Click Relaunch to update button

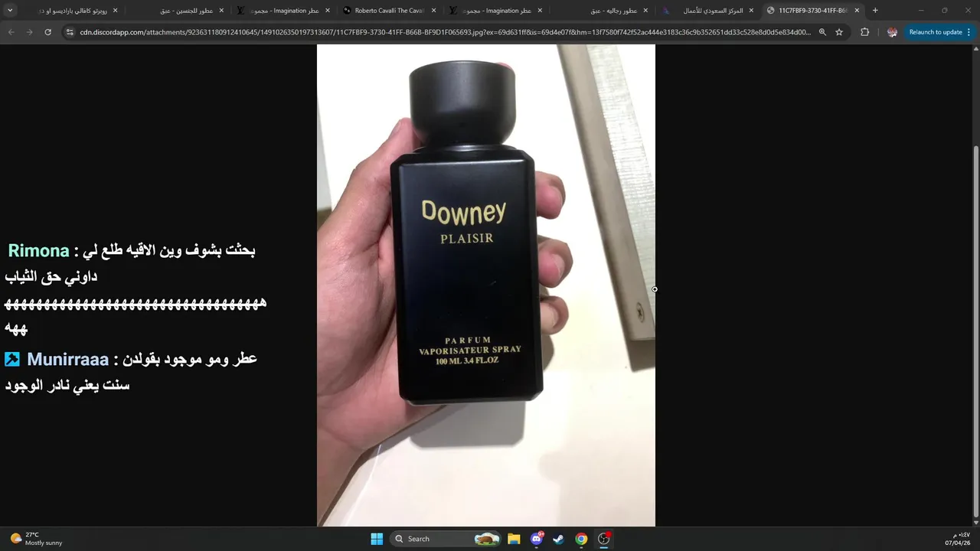click(x=935, y=32)
